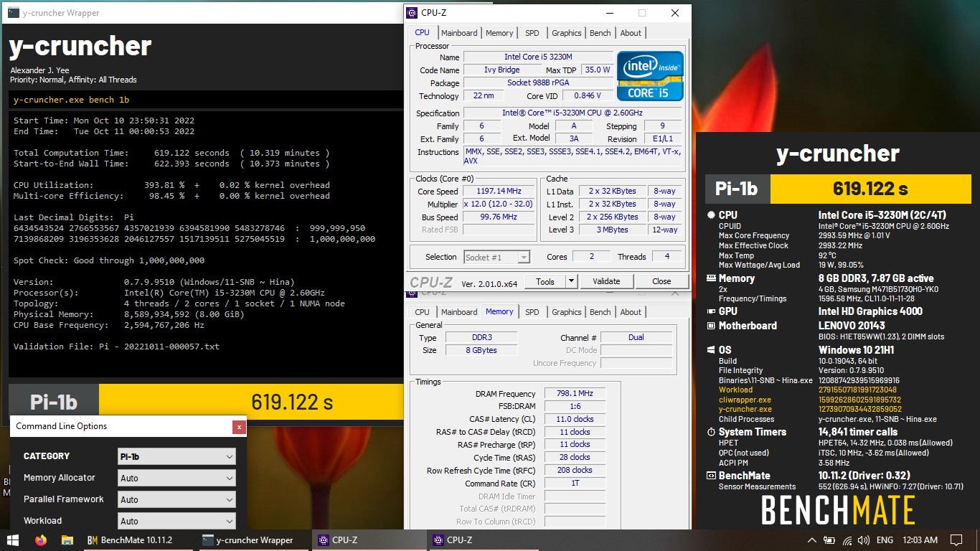Show hidden system tray icons
Image resolution: width=980 pixels, height=551 pixels.
[812, 540]
